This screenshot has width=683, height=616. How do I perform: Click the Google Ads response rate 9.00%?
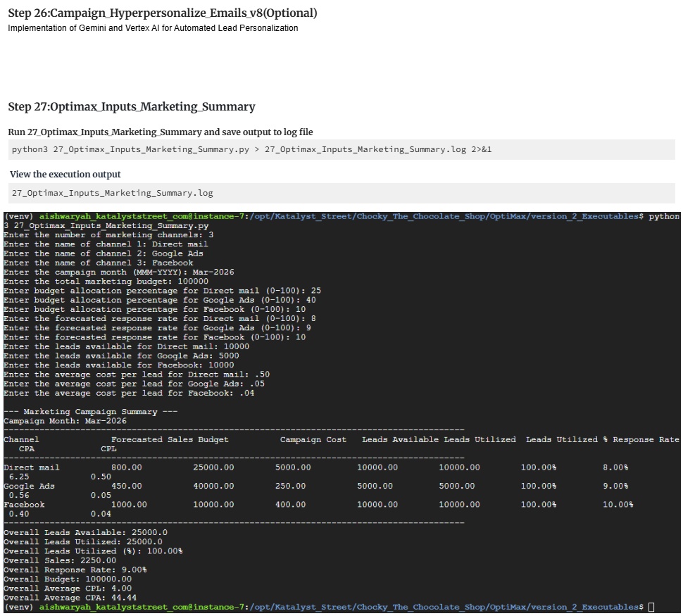(615, 486)
